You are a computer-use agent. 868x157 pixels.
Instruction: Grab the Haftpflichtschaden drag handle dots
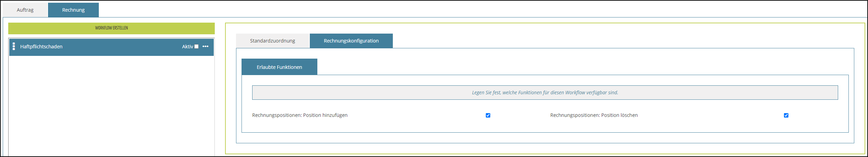click(14, 47)
